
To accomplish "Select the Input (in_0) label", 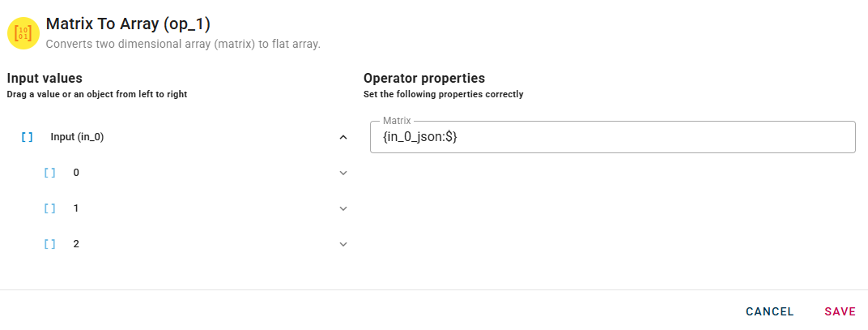I will (x=77, y=137).
